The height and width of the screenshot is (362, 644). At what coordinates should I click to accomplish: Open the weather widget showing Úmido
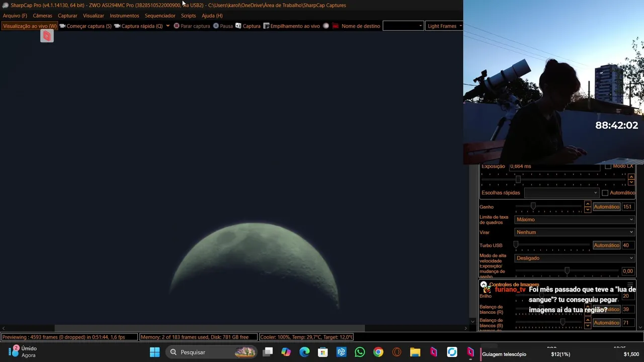point(23,351)
